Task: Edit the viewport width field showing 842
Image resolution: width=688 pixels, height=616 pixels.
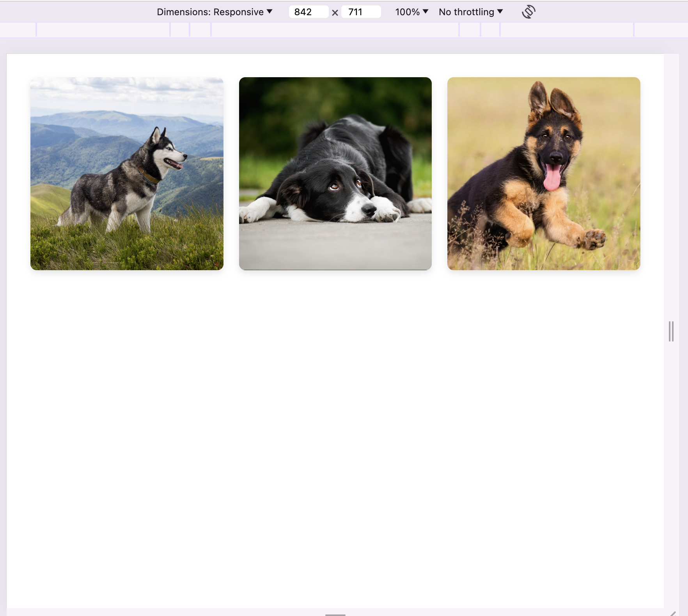Action: [x=309, y=12]
